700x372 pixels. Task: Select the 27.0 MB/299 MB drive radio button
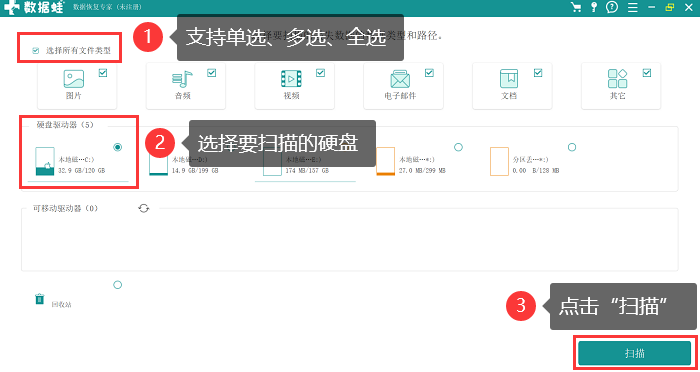click(458, 147)
